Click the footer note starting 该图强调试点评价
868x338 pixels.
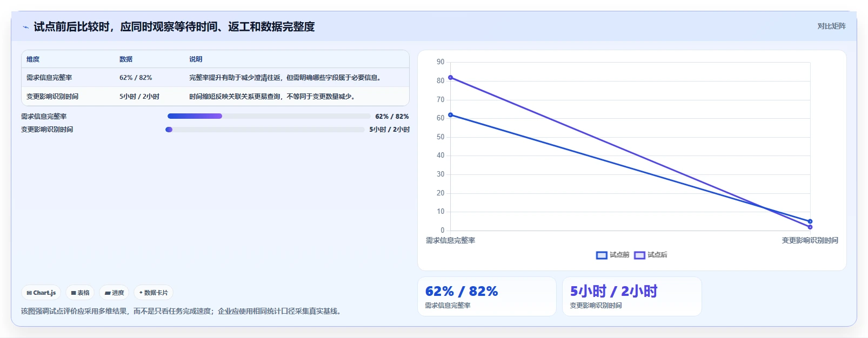pos(182,311)
